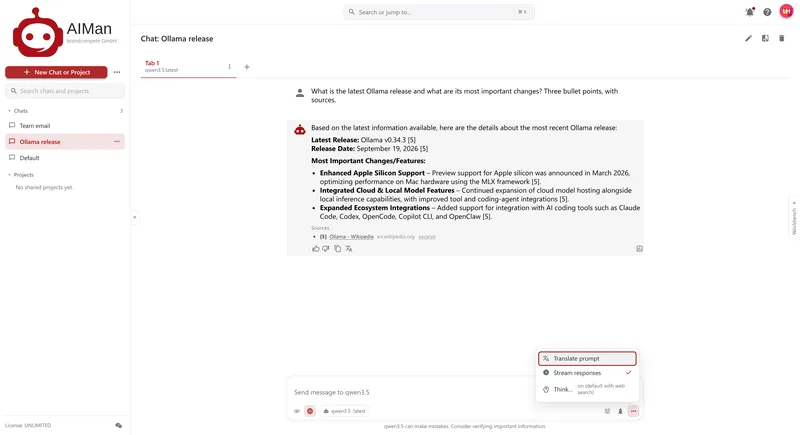
Task: Open the excerpt link in sources
Action: tap(427, 237)
